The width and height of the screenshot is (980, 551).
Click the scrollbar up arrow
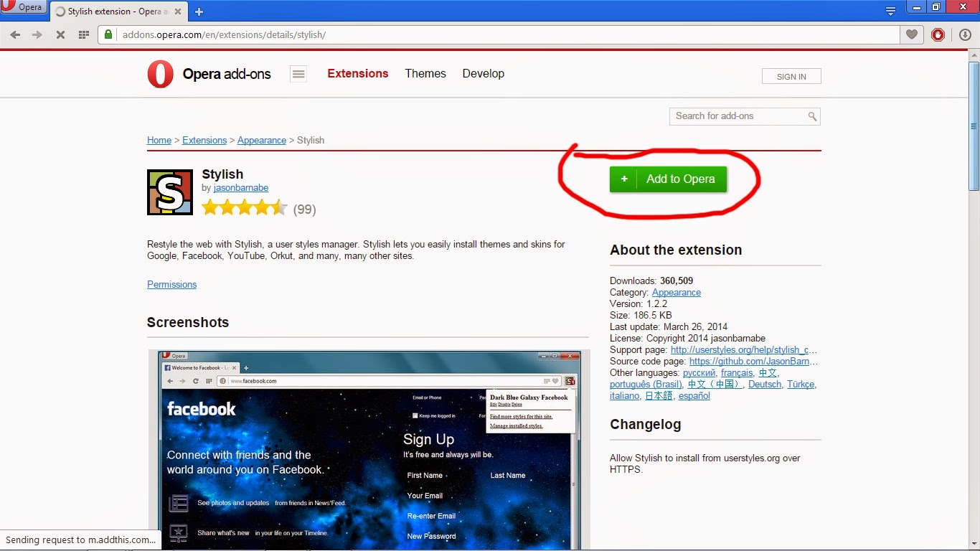[974, 56]
